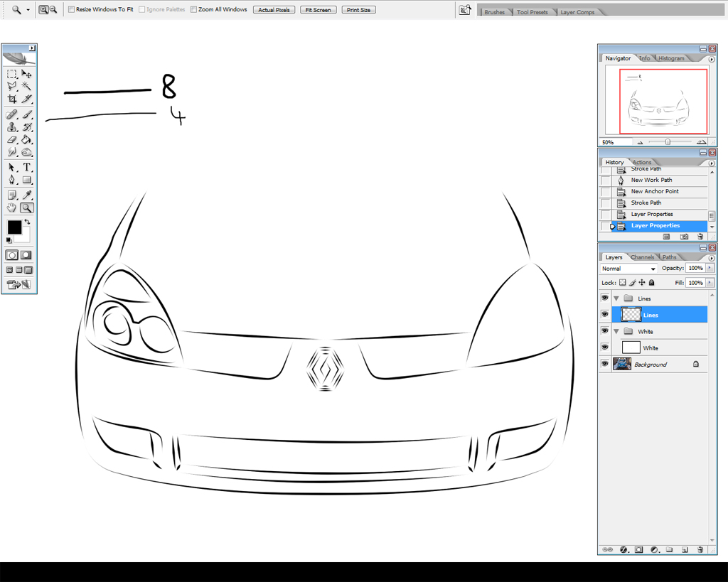Select the Horizontal Type tool
This screenshot has height=582, width=728.
[x=26, y=167]
